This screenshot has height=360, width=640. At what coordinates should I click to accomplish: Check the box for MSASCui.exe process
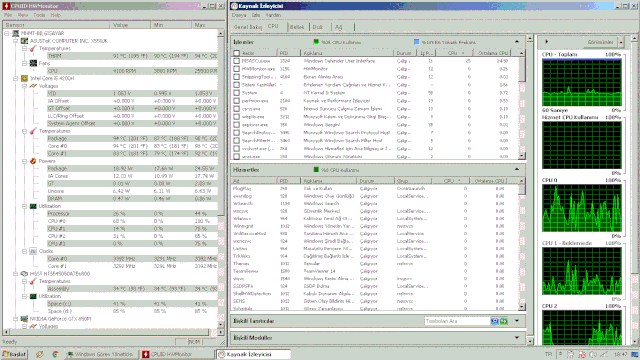click(x=236, y=61)
